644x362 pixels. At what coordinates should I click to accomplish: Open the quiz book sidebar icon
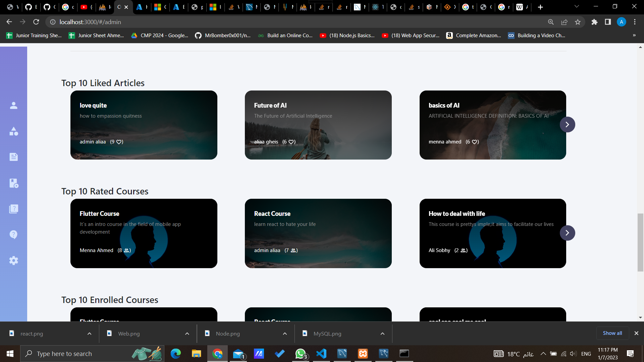click(13, 209)
